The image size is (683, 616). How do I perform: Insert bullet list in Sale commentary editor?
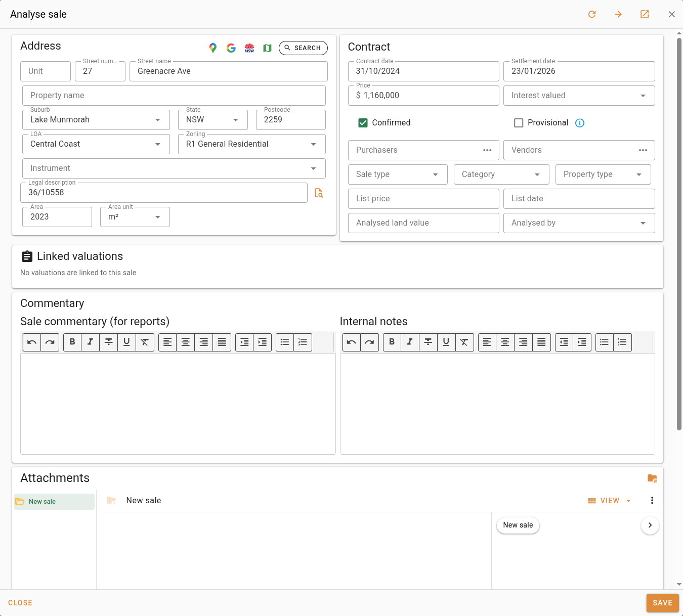[x=285, y=342]
